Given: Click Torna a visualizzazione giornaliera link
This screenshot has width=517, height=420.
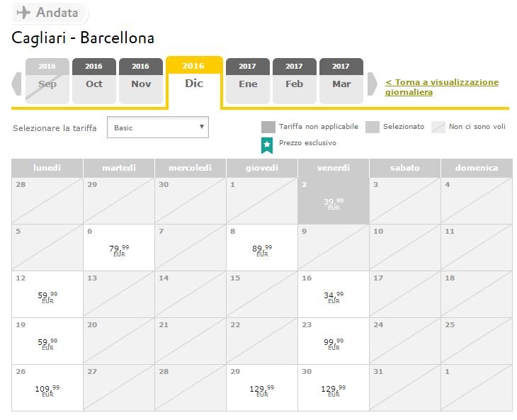Looking at the screenshot, I should click(x=442, y=87).
